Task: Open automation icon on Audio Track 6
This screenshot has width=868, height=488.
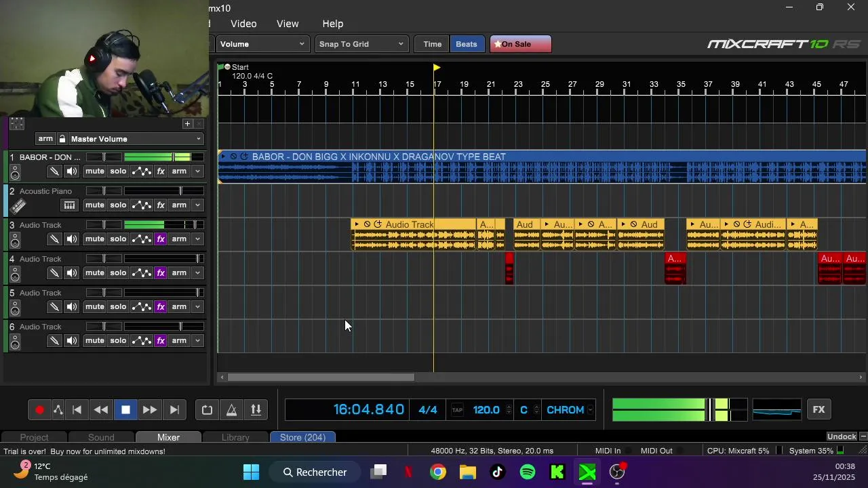Action: point(141,341)
